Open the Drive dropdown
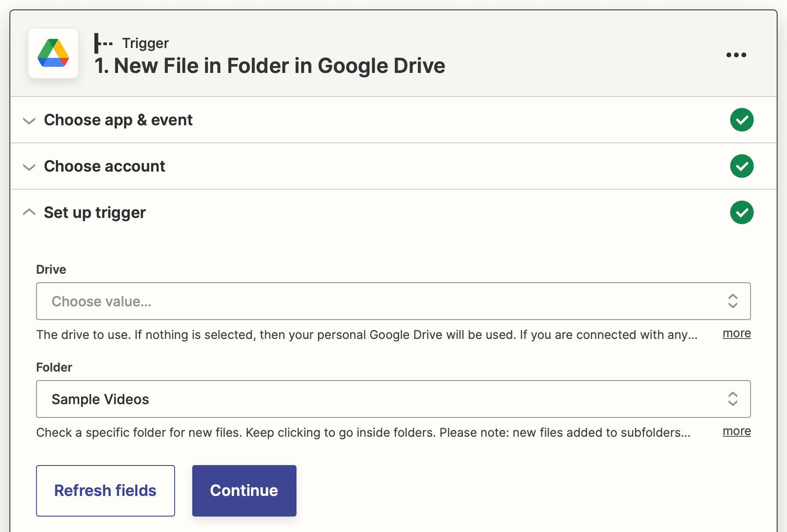Viewport: 787px width, 532px height. [393, 301]
